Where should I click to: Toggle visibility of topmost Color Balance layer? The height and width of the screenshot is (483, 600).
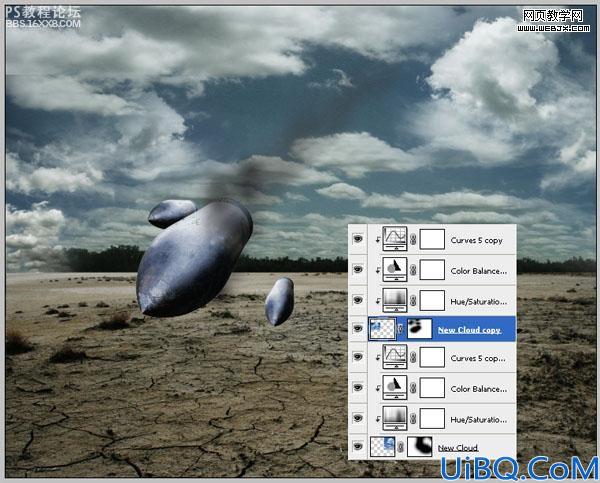coord(358,269)
